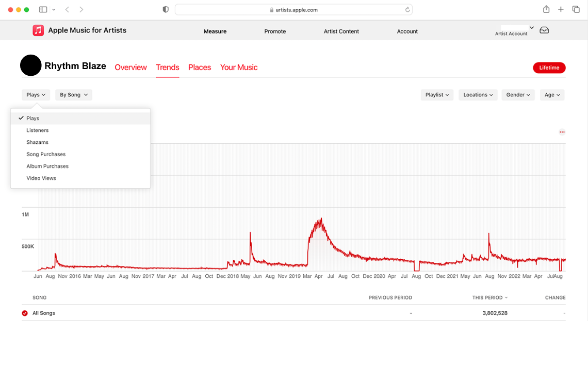Click the Apple Music for Artists title
Image resolution: width=588 pixels, height=368 pixels.
pyautogui.click(x=87, y=30)
